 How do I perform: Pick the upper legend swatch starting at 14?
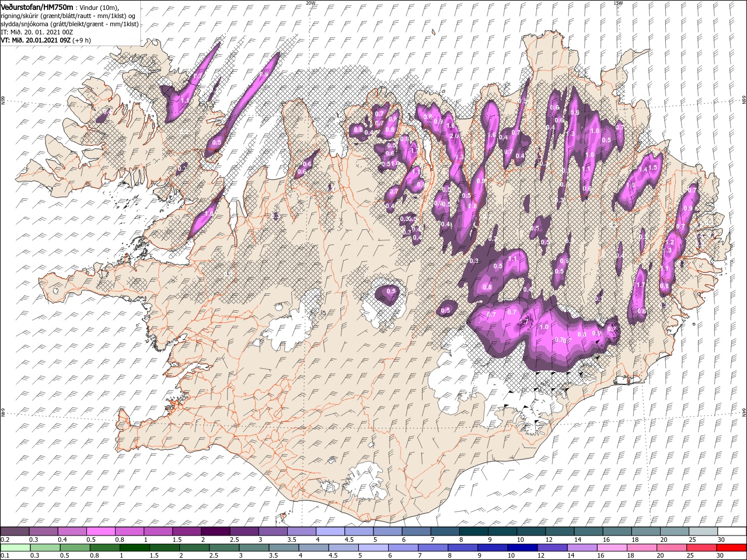point(588,531)
